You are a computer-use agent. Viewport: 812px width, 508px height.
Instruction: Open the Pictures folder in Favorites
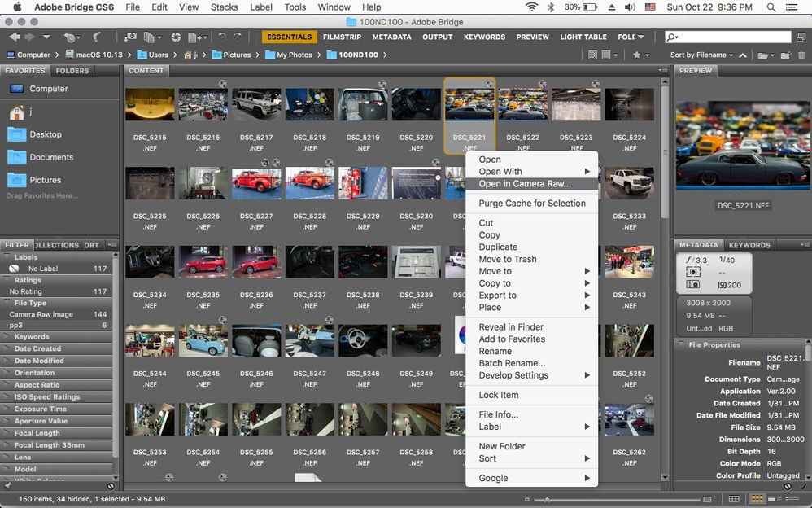[46, 180]
